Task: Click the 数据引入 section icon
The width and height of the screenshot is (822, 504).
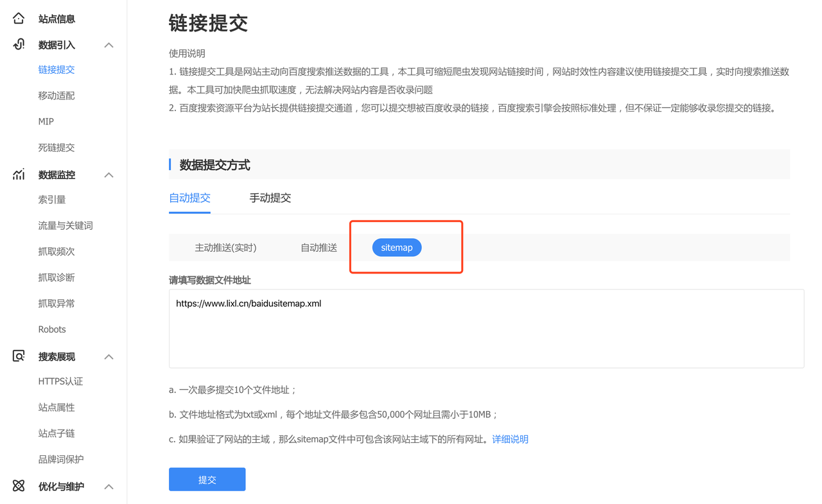Action: (x=19, y=44)
